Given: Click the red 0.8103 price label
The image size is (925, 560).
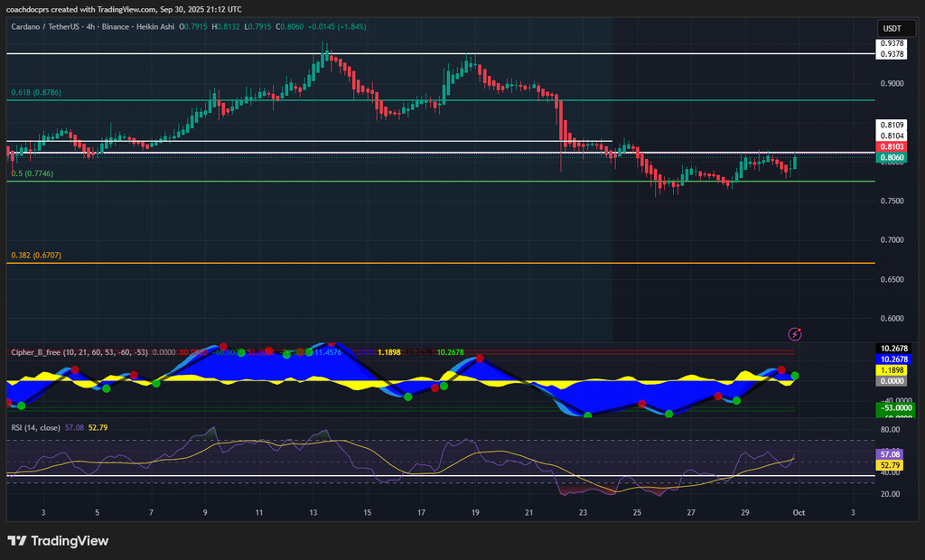Looking at the screenshot, I should pos(892,146).
